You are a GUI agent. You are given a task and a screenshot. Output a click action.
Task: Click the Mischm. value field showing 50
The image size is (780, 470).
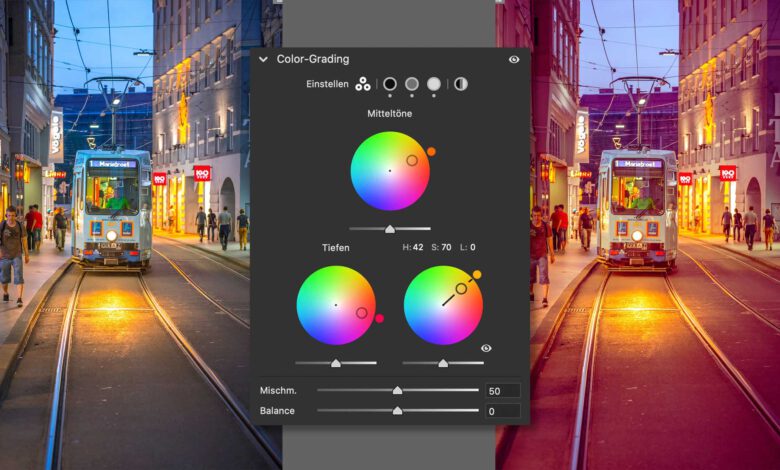click(503, 391)
